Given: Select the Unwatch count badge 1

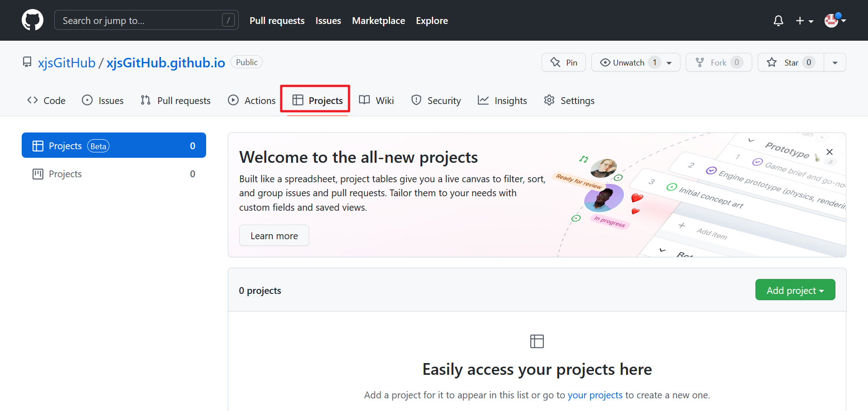Looking at the screenshot, I should coord(654,62).
